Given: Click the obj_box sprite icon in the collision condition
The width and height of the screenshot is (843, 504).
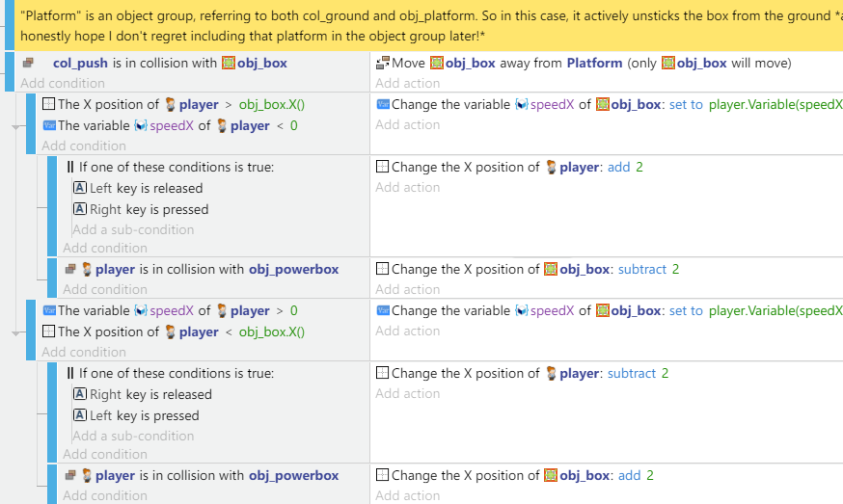Looking at the screenshot, I should 229,63.
